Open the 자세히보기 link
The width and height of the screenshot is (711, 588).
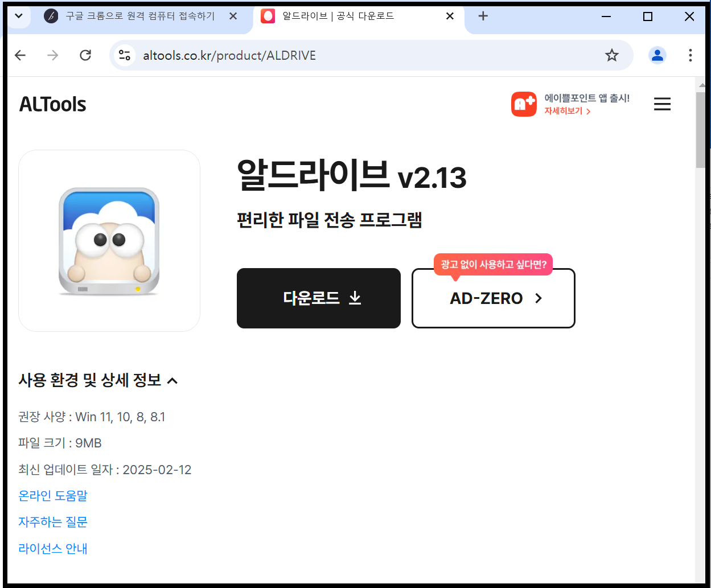pyautogui.click(x=568, y=111)
